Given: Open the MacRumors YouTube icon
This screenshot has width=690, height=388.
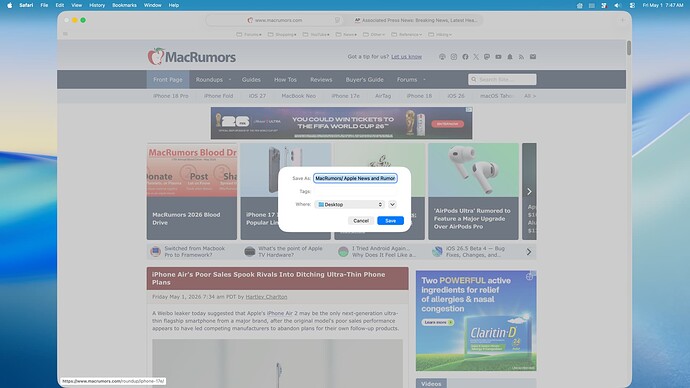Looking at the screenshot, I should click(x=498, y=57).
